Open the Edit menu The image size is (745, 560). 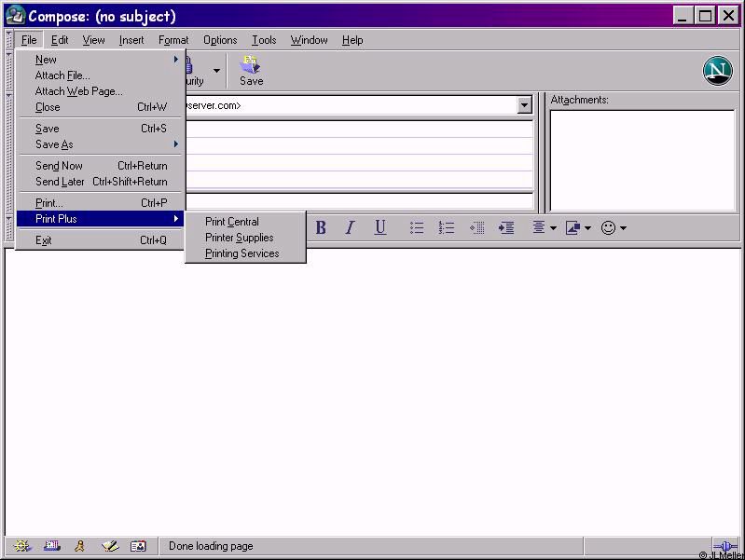[x=60, y=40]
